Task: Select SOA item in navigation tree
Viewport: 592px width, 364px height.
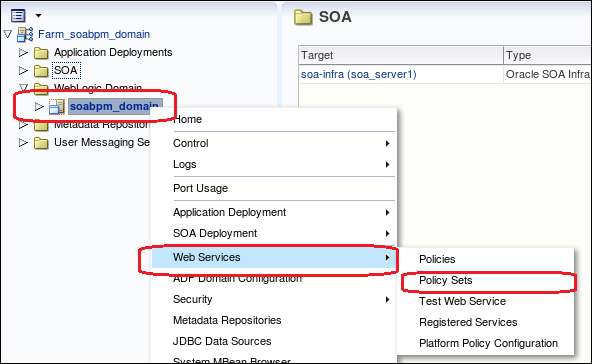Action: [66, 70]
